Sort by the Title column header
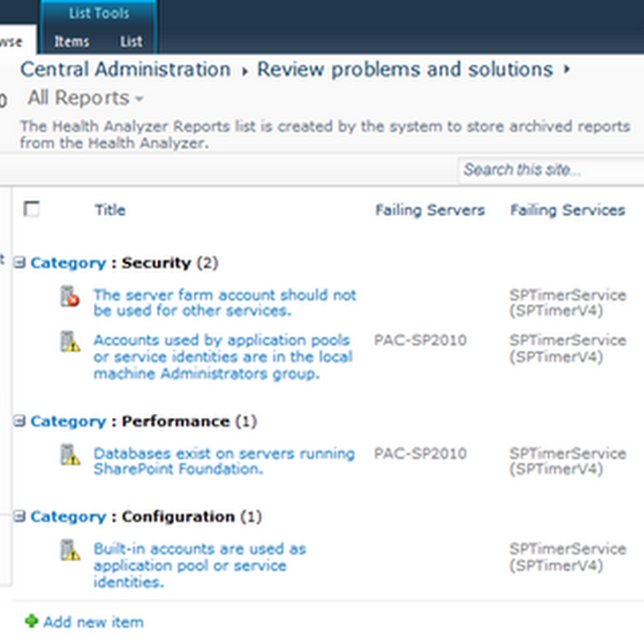 [x=110, y=210]
